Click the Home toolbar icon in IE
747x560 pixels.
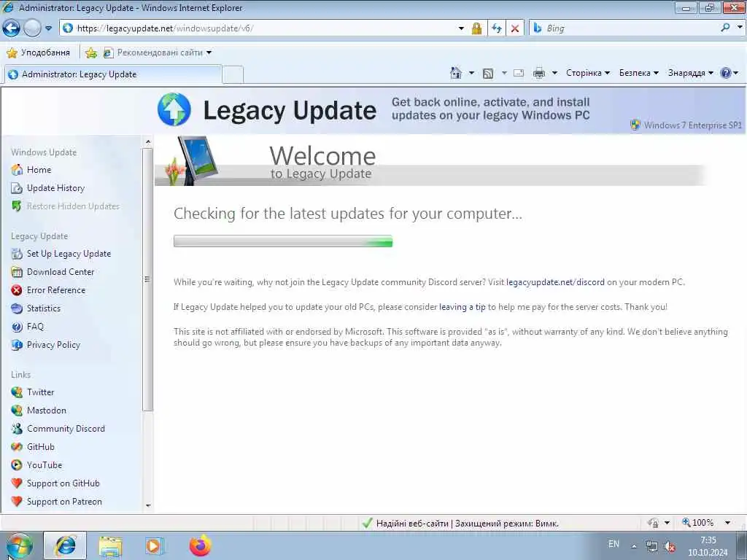(456, 73)
